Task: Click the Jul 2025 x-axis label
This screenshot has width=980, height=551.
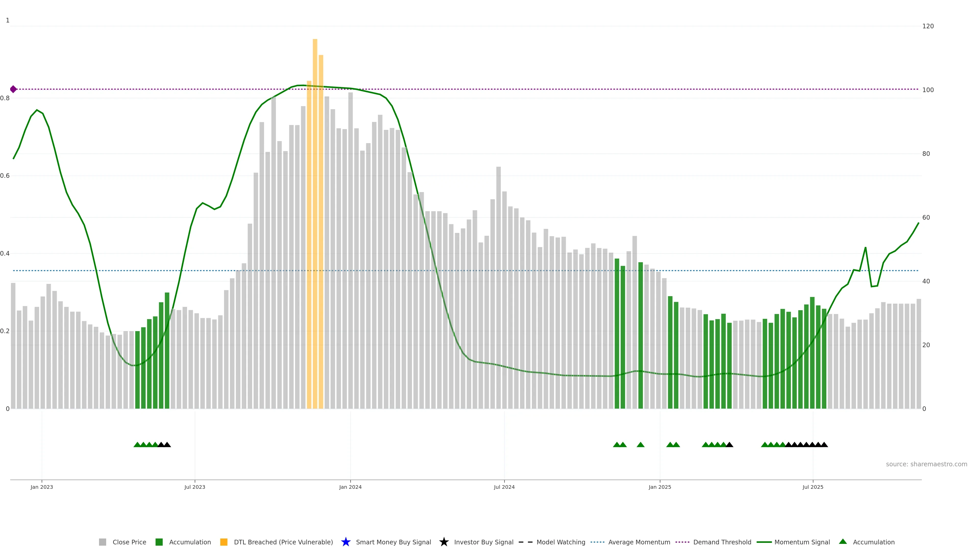Action: (813, 487)
